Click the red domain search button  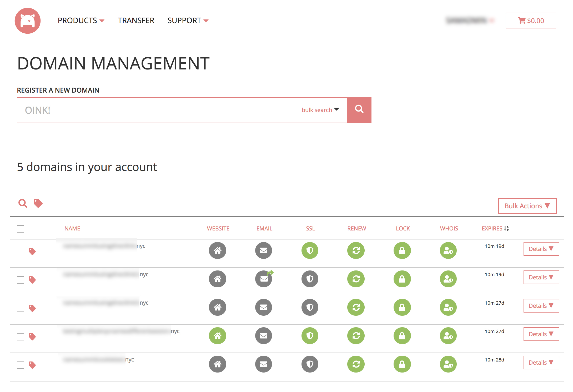[359, 110]
